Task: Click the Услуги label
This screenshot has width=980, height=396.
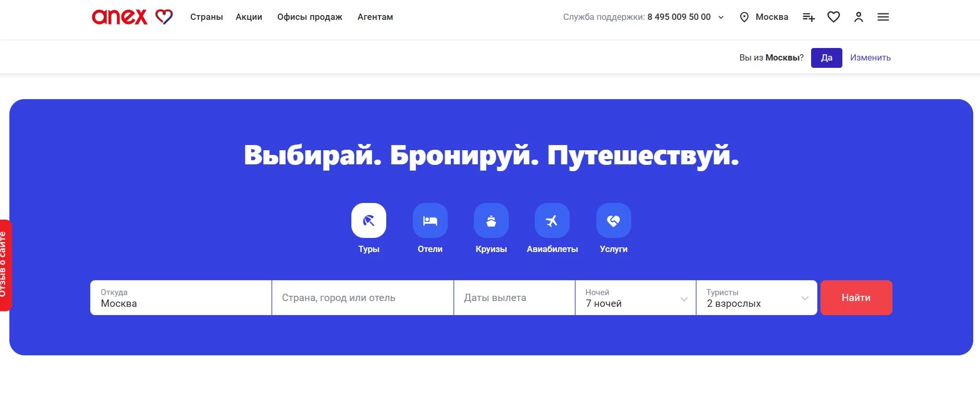Action: pos(614,249)
